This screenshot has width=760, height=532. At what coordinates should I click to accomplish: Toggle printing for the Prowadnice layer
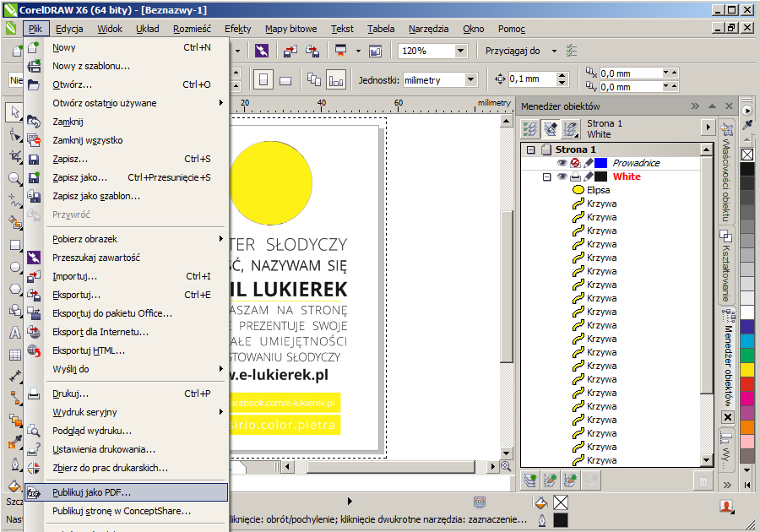coord(575,163)
